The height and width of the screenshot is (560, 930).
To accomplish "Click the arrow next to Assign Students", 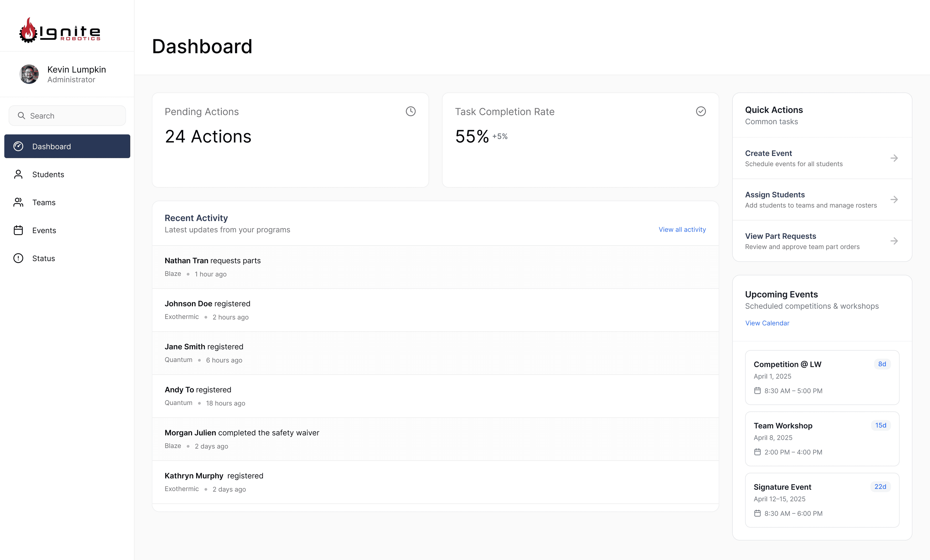I will point(894,199).
